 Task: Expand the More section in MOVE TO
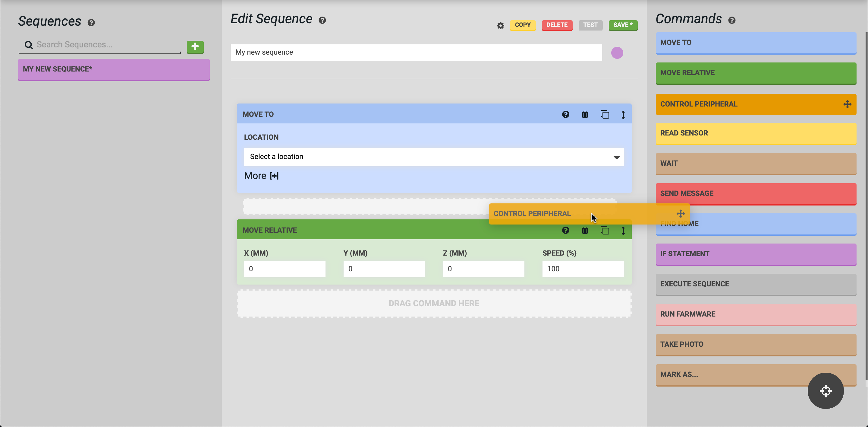261,175
